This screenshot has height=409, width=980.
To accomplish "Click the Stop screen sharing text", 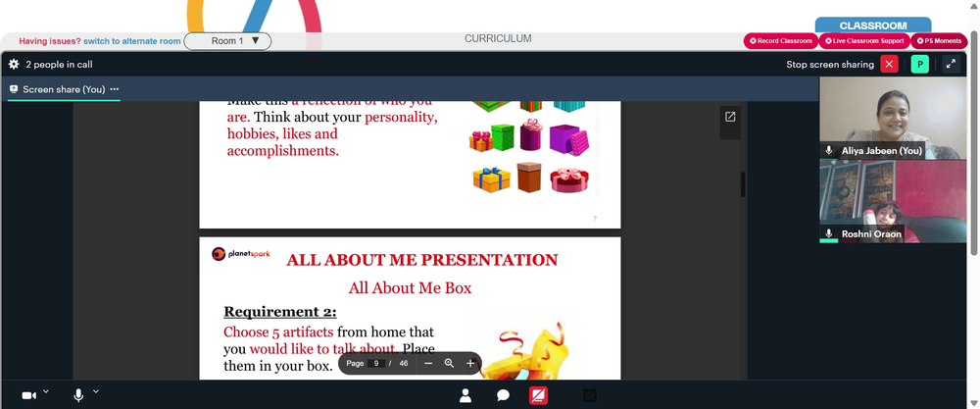I will point(830,65).
